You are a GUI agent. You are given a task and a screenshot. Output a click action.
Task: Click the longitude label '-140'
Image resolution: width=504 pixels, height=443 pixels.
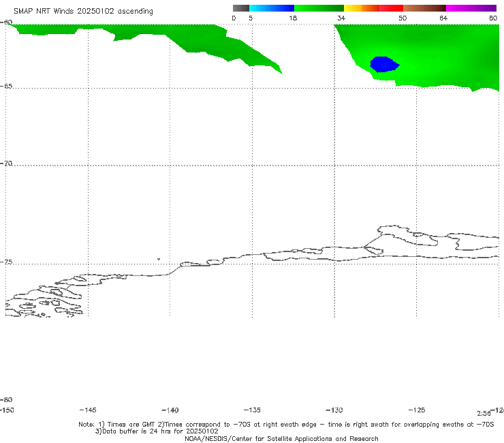[170, 410]
